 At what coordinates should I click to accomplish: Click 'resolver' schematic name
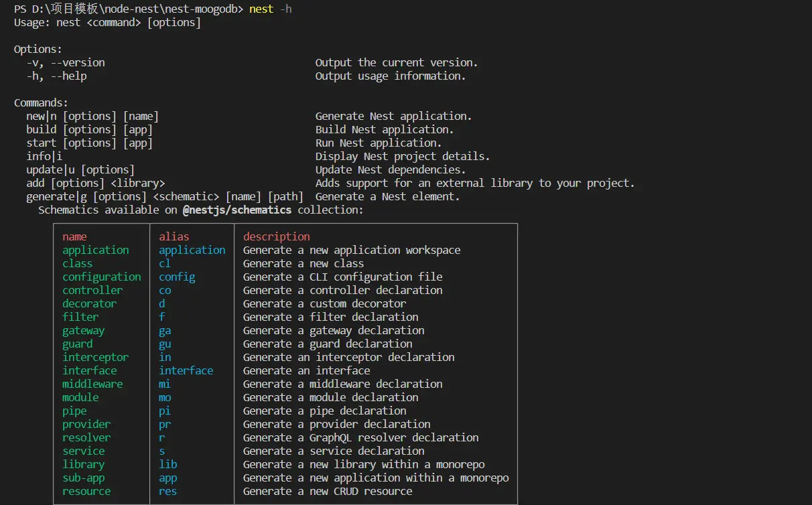point(86,437)
